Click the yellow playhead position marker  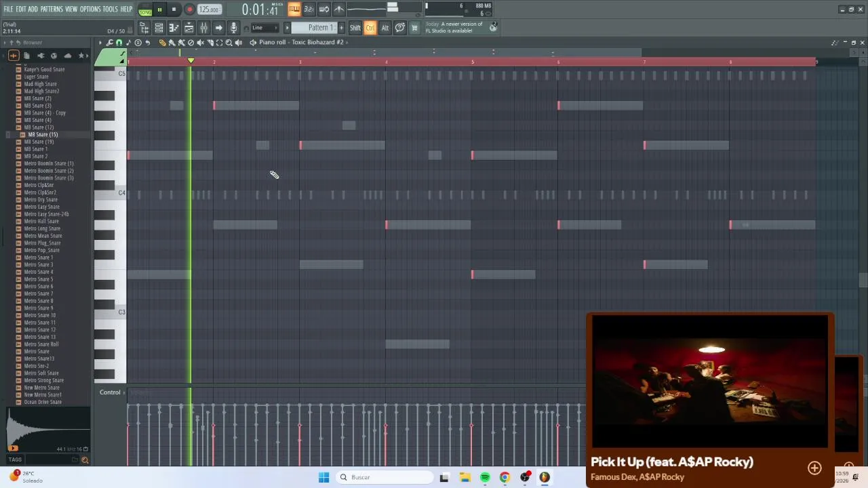click(191, 62)
